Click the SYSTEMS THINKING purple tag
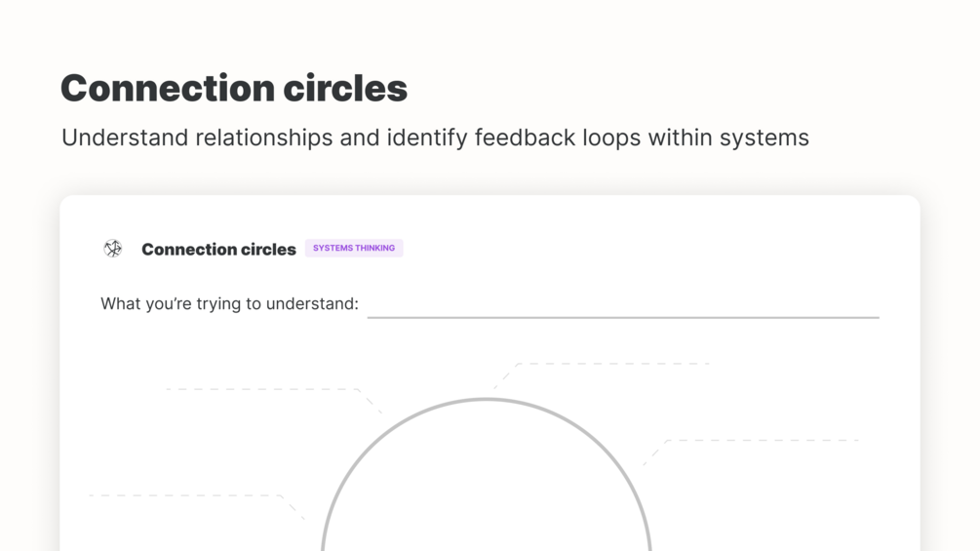Viewport: 980px width, 551px height. coord(354,248)
